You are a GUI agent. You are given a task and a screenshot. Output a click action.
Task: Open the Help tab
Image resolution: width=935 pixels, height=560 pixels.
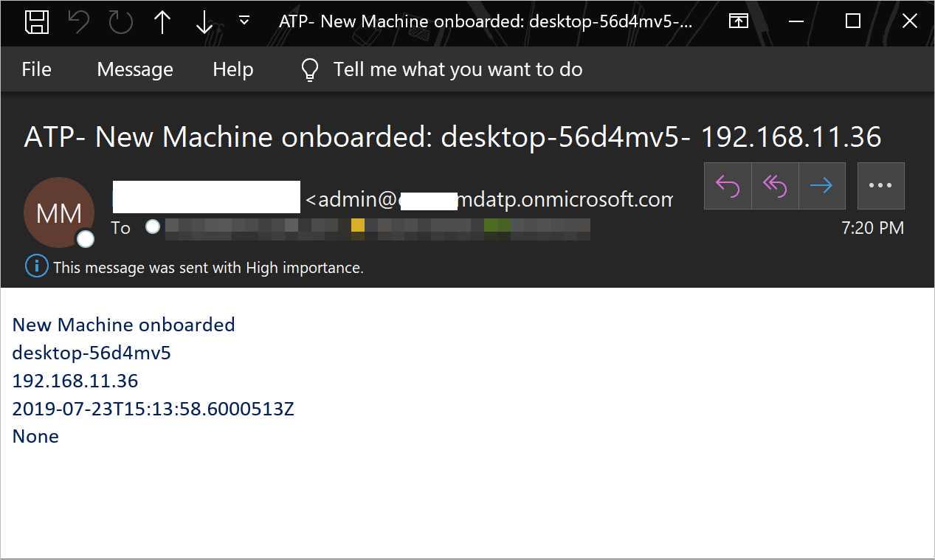pos(233,69)
